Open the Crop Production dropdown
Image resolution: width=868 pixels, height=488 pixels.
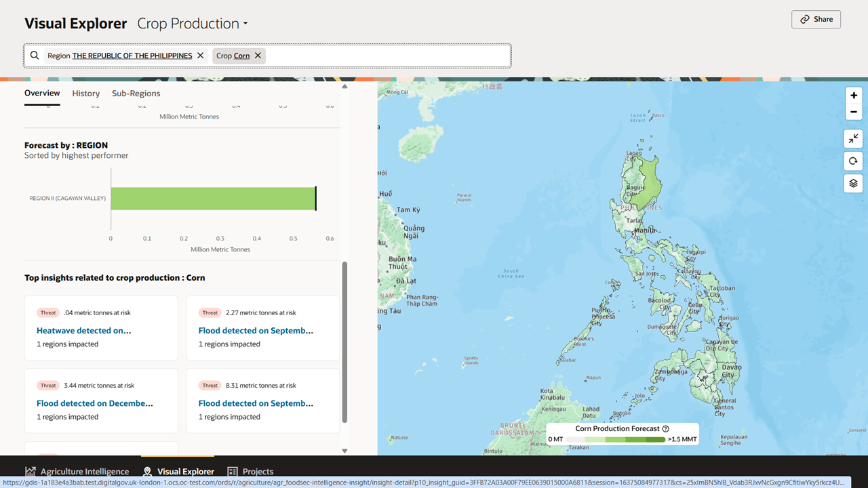193,23
